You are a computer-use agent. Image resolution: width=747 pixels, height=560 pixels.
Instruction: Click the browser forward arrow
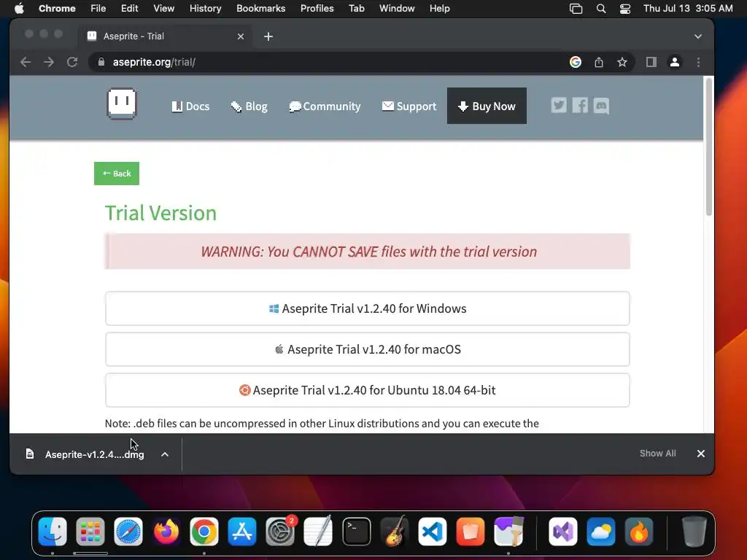click(49, 62)
